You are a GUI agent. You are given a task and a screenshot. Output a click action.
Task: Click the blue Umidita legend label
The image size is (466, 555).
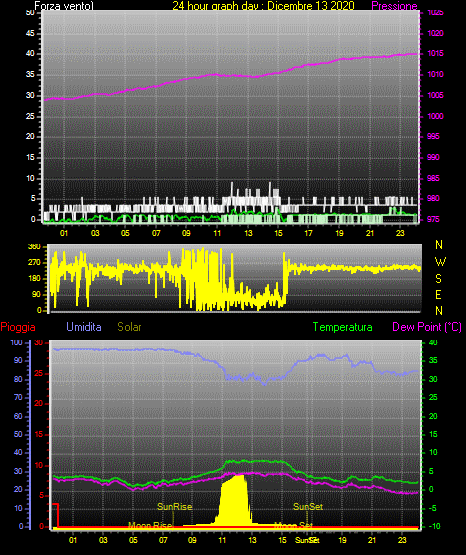coord(84,327)
